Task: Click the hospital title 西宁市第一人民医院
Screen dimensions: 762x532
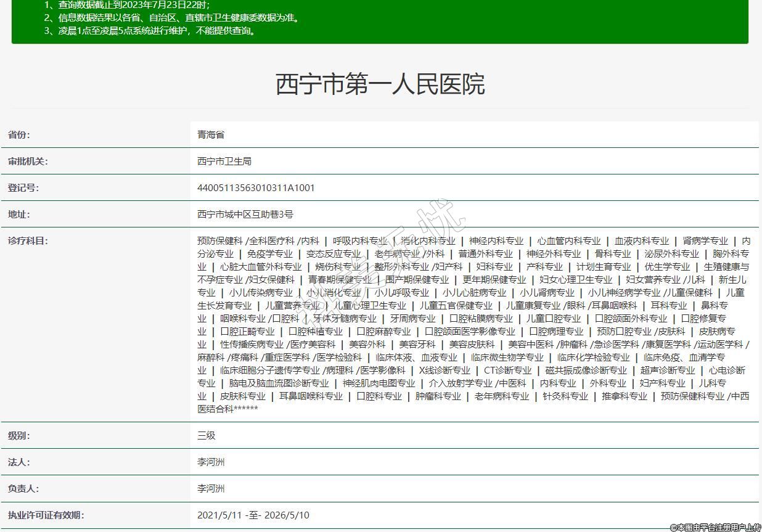Action: point(380,84)
